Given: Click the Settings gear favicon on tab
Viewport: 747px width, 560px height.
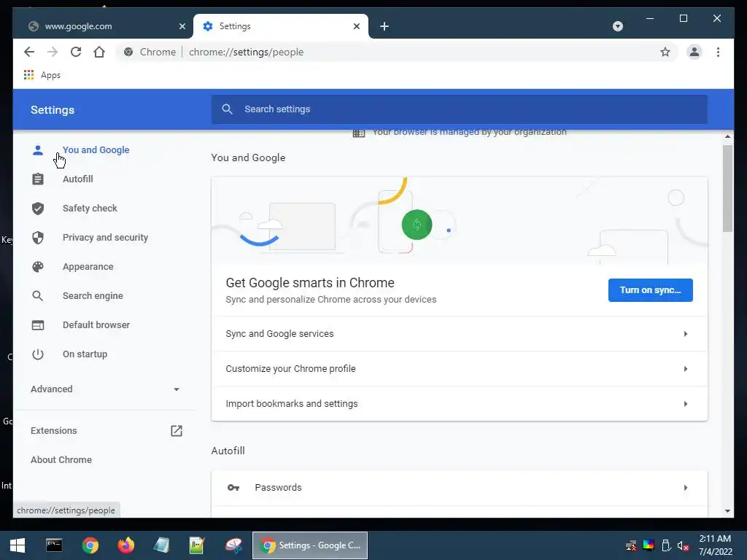Looking at the screenshot, I should (208, 26).
